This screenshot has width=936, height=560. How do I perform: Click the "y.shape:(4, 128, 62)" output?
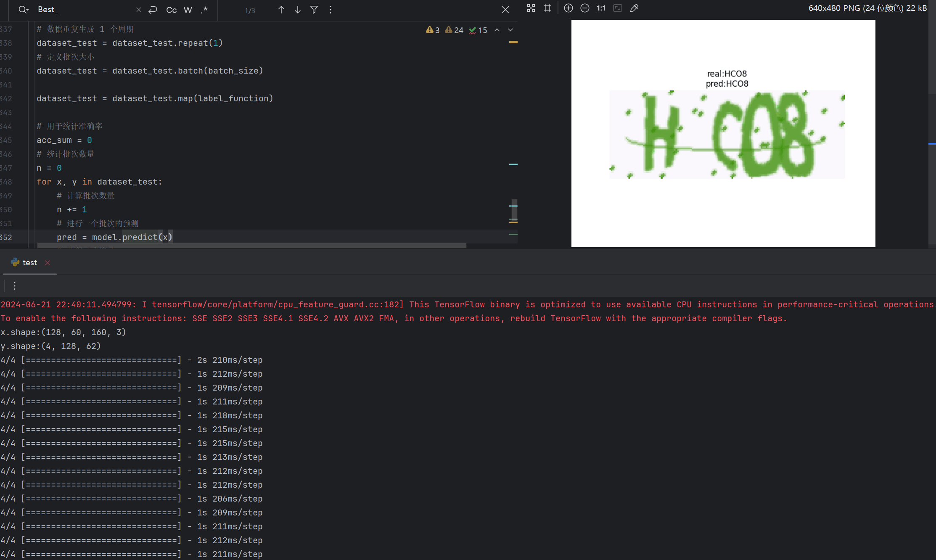coord(50,346)
